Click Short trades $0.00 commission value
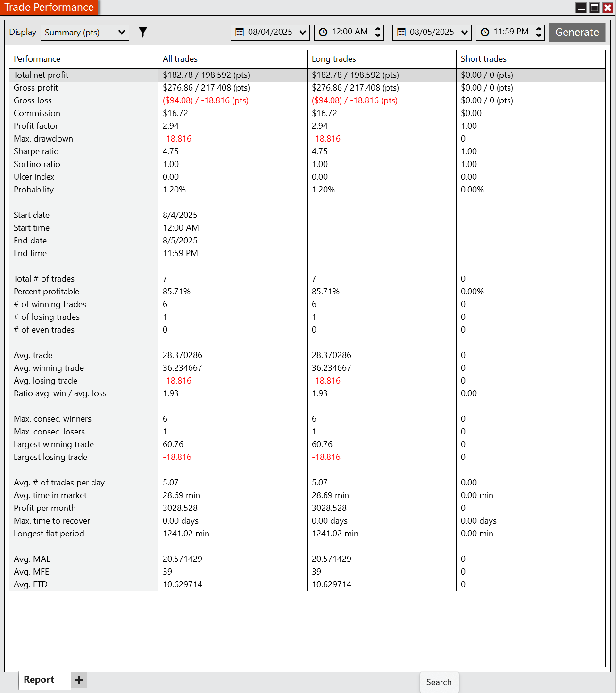616x693 pixels. coord(471,113)
